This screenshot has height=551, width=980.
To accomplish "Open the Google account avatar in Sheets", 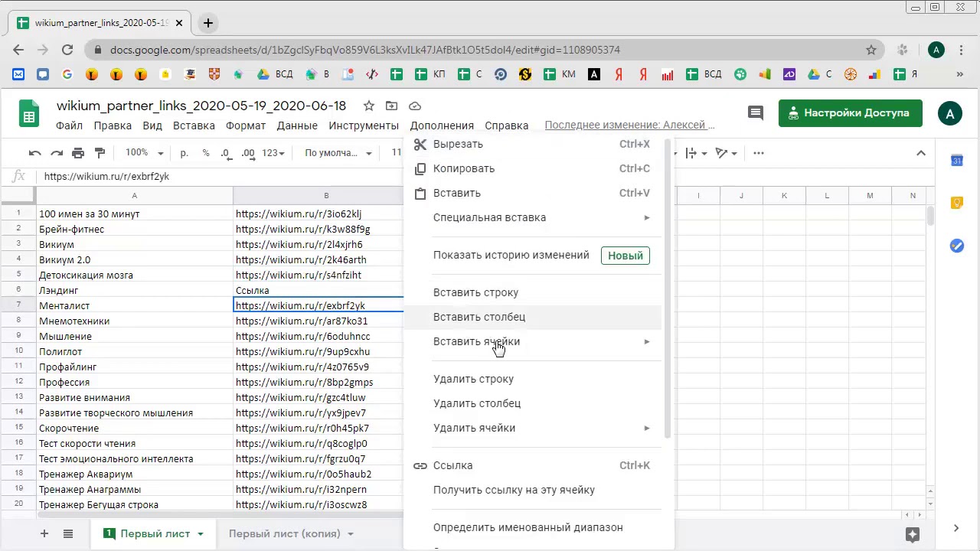I will (x=950, y=113).
